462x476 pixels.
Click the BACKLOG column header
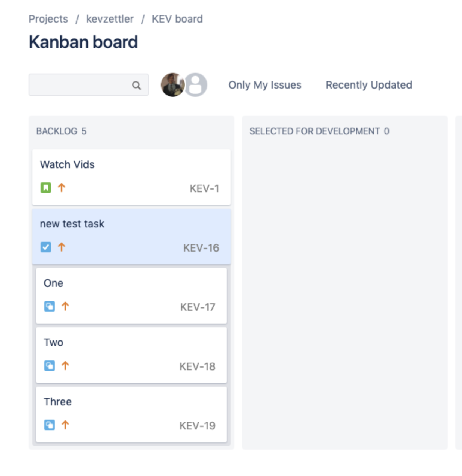coord(61,132)
